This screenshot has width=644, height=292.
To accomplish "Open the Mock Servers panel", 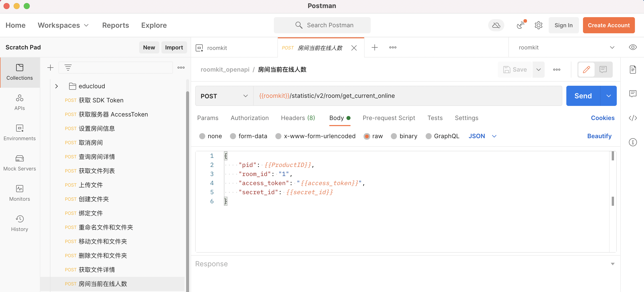I will [20, 163].
